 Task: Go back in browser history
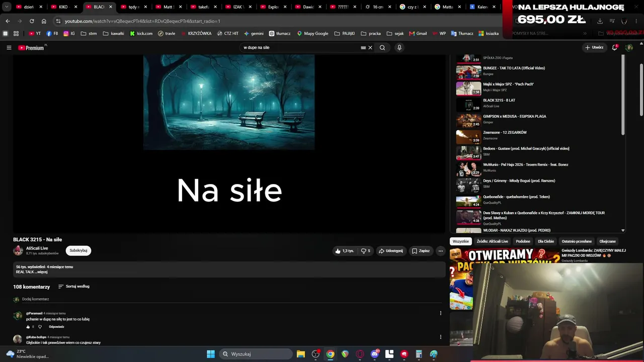pos(8,21)
